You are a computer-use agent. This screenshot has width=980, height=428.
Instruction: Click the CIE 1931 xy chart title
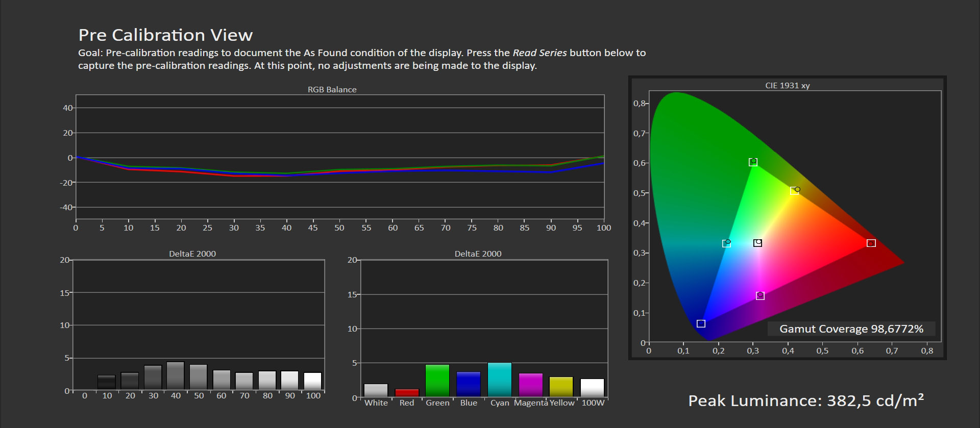[787, 85]
